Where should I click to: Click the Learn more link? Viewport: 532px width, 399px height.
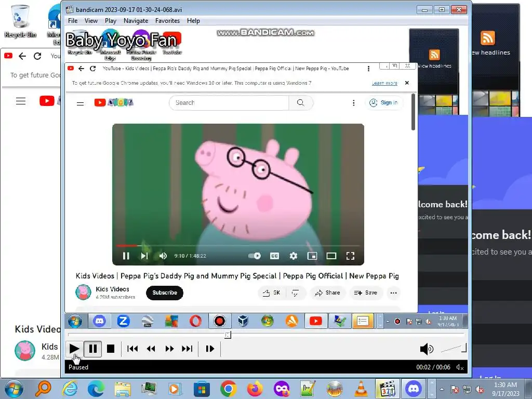click(384, 83)
